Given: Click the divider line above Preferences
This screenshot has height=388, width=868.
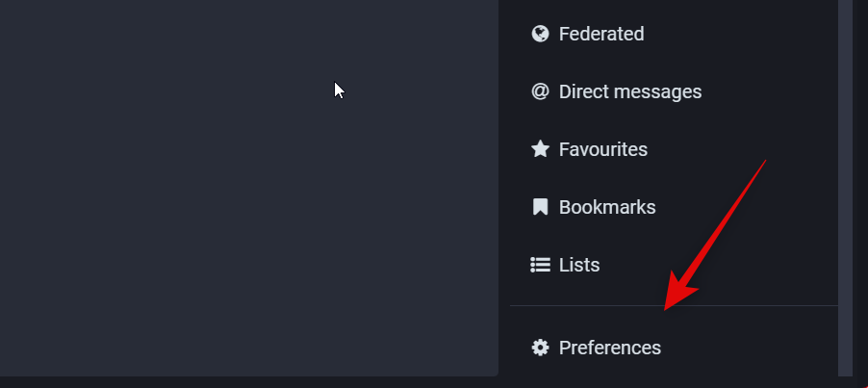Looking at the screenshot, I should click(x=674, y=306).
